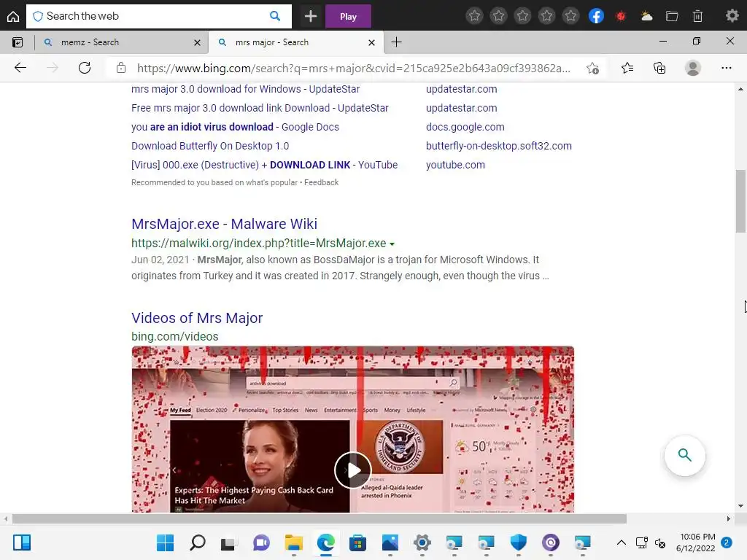
Task: Open a new browser tab
Action: point(396,42)
